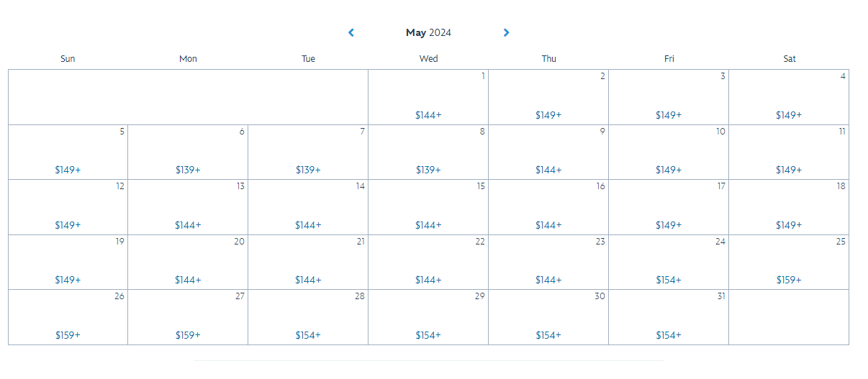The image size is (868, 379).
Task: Choose May 8 $139+ fare
Action: tap(428, 170)
